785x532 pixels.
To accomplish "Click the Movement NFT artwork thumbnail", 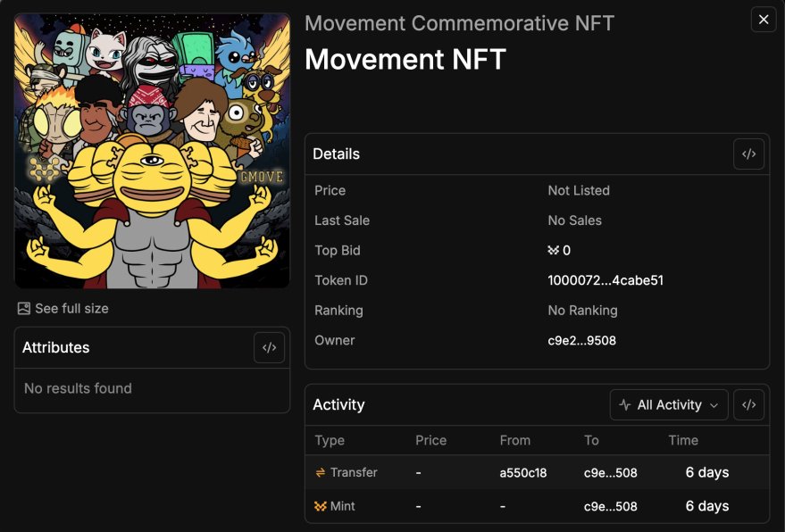I will click(x=152, y=151).
